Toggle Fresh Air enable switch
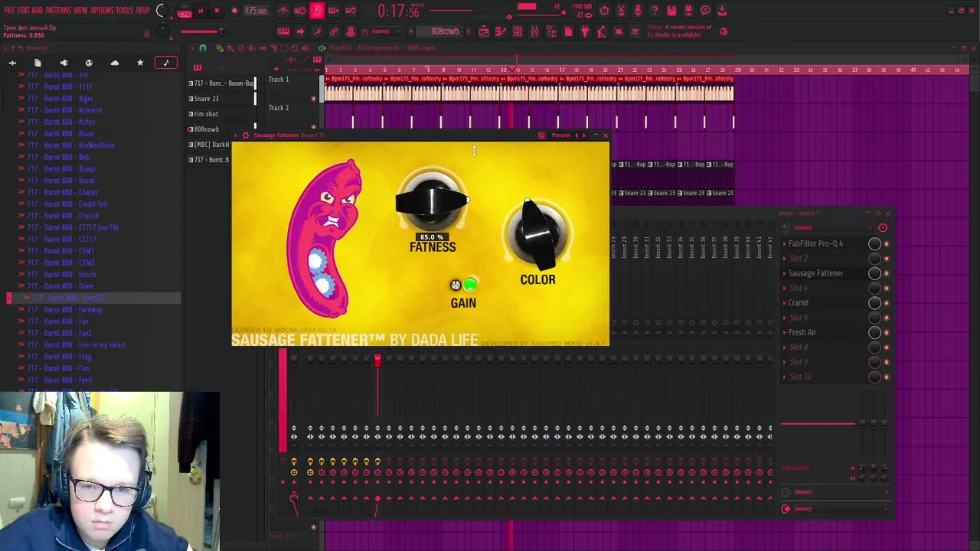Screen dimensions: 980x551 tap(887, 333)
